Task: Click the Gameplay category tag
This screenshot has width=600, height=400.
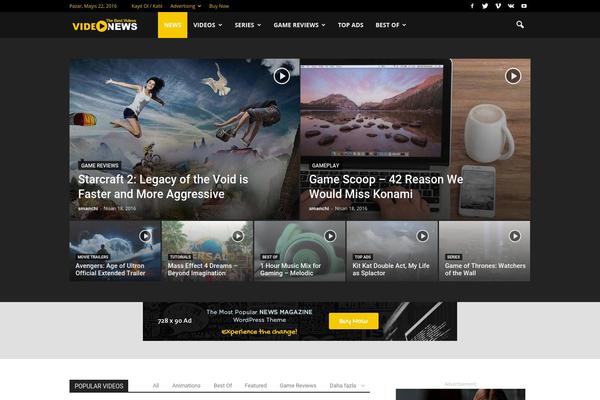Action: click(x=325, y=165)
